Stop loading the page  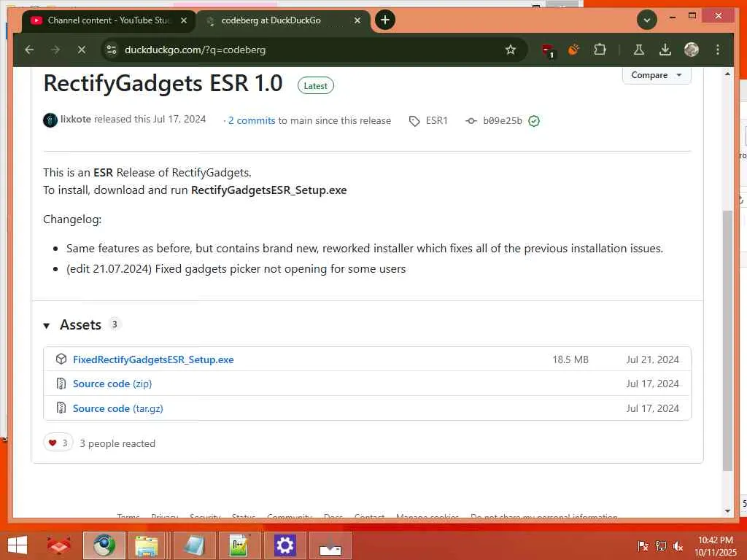point(82,50)
